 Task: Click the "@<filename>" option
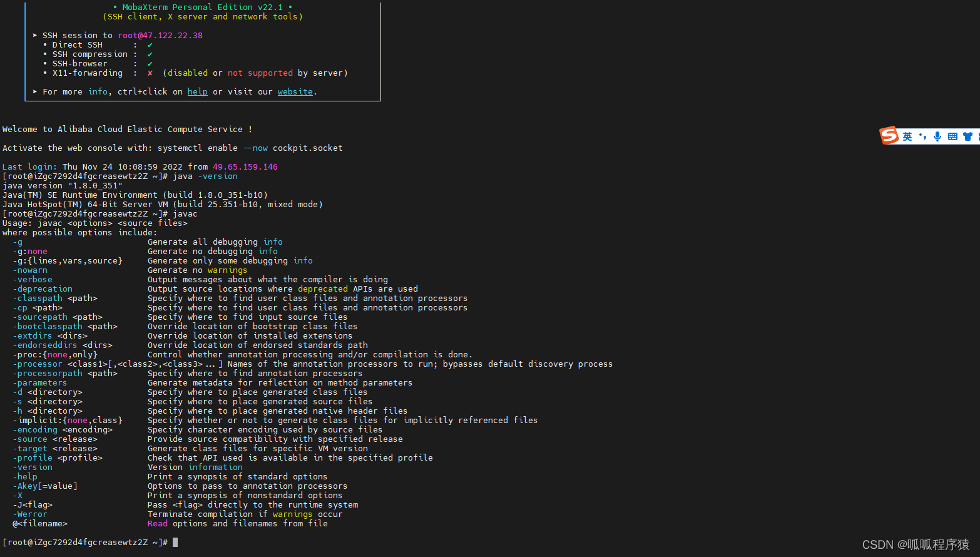(x=40, y=524)
